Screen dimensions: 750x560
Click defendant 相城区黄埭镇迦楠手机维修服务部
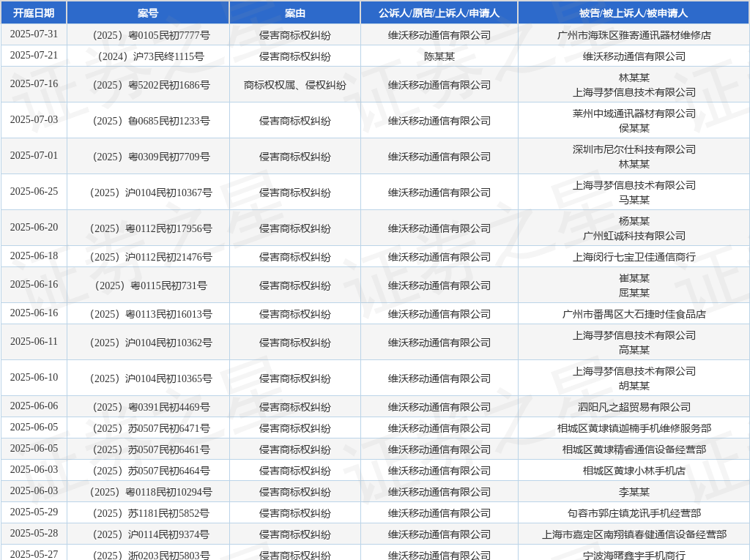634,428
